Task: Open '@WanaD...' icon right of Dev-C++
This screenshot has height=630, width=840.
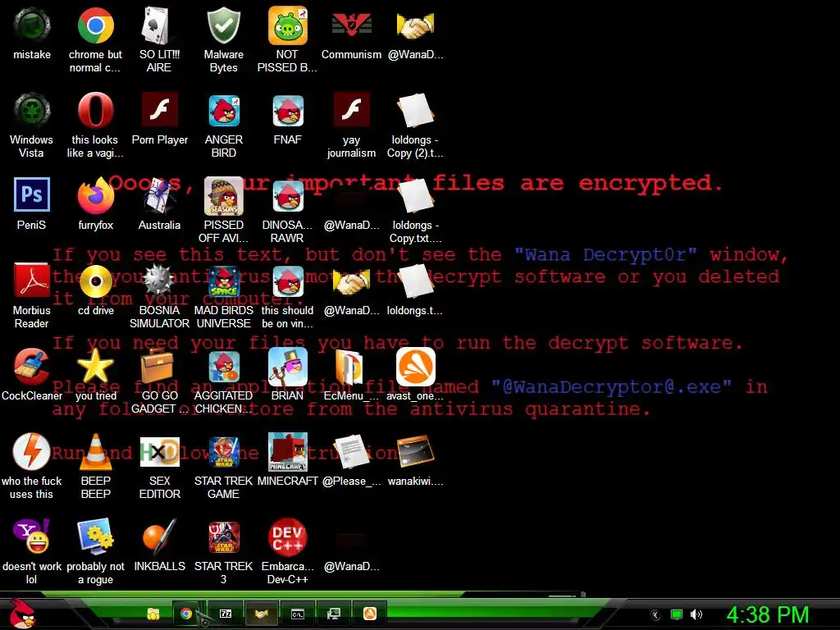Action: tap(351, 542)
